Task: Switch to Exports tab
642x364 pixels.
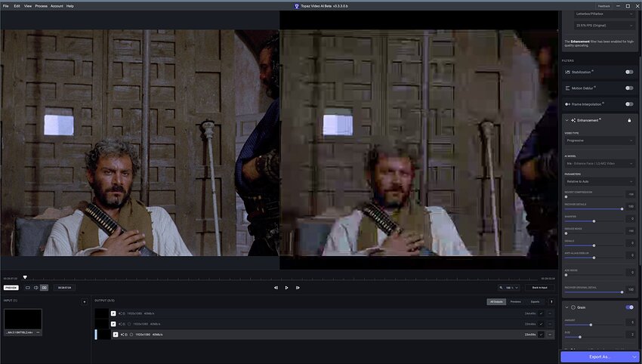Action: point(535,302)
